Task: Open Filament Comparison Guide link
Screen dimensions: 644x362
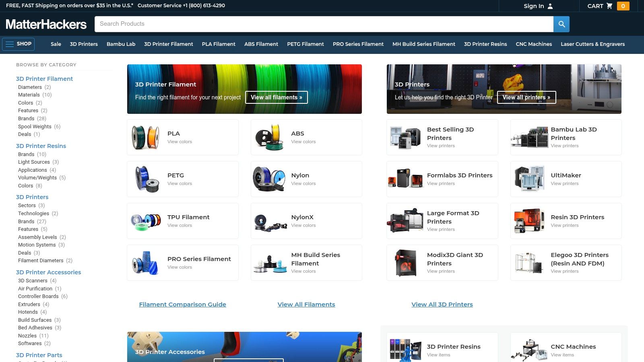Action: 183,304
